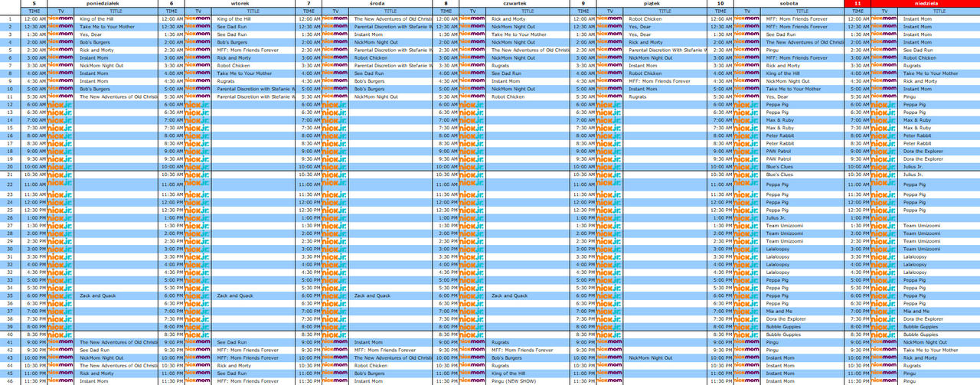980x385 pixels.
Task: Select the piątek day header
Action: 651,3
